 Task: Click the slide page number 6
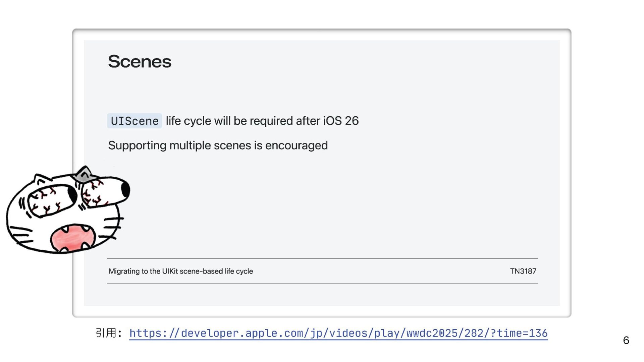(626, 341)
